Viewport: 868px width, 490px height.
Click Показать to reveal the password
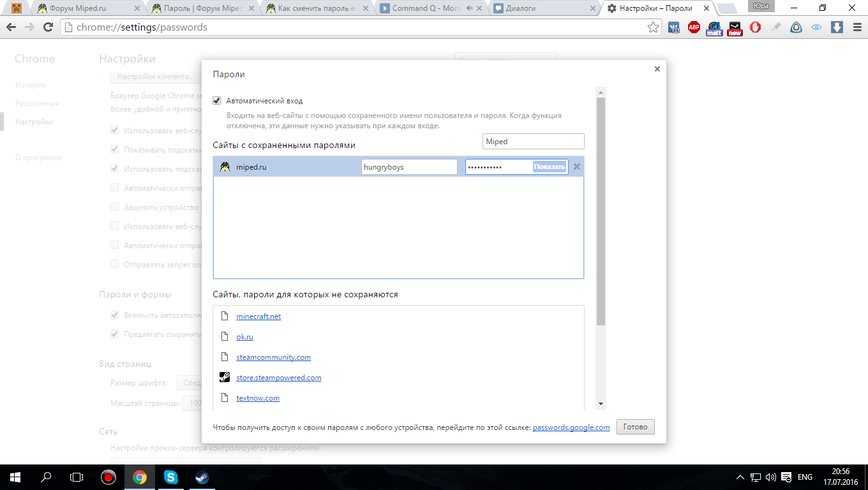tap(550, 167)
